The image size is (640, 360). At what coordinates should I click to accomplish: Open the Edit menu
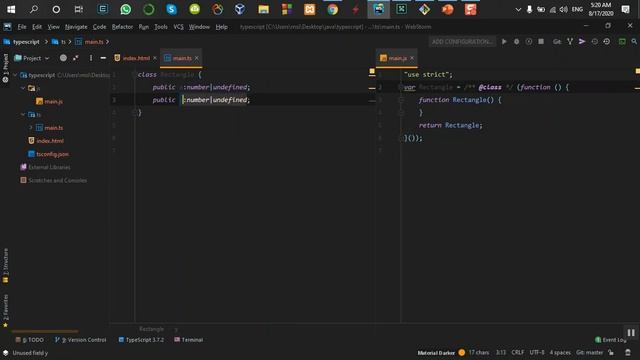click(37, 27)
